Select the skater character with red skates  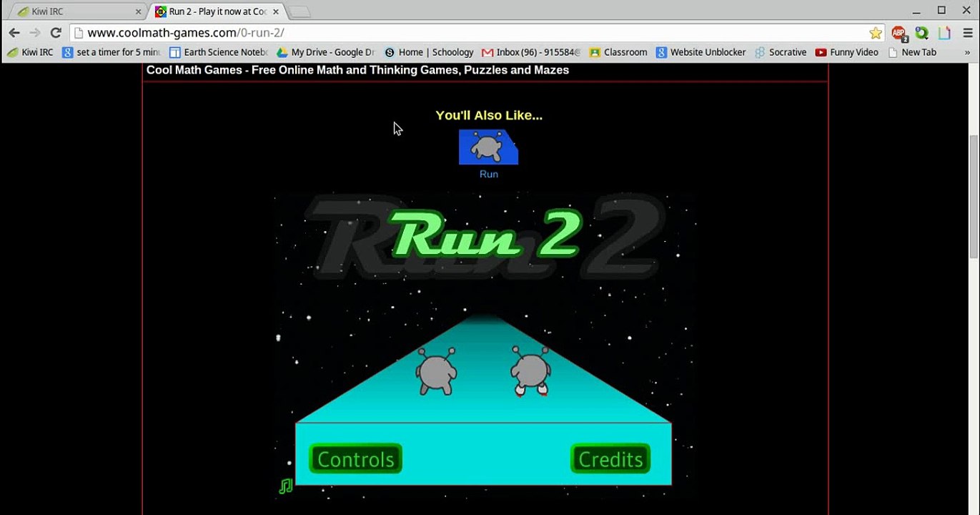530,371
